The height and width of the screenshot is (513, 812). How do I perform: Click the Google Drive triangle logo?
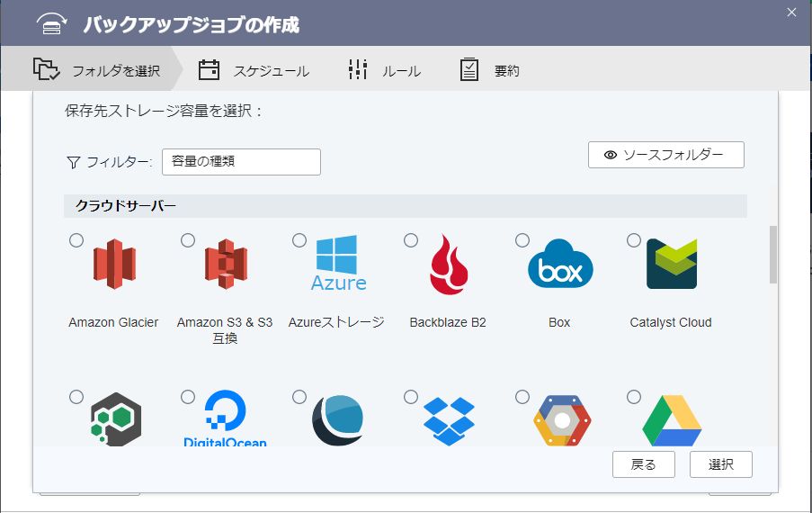pyautogui.click(x=672, y=420)
